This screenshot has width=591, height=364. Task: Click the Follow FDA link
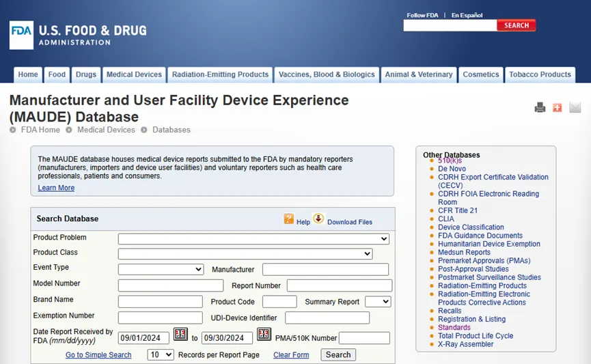point(422,15)
